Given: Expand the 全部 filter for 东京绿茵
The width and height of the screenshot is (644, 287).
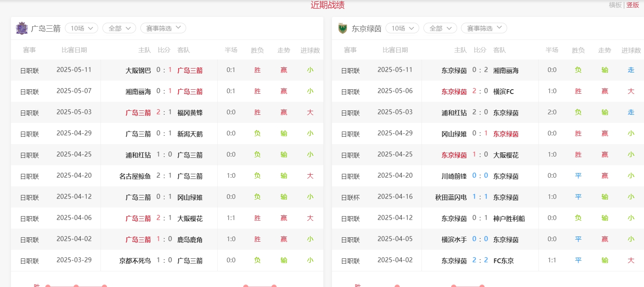Looking at the screenshot, I should (440, 28).
